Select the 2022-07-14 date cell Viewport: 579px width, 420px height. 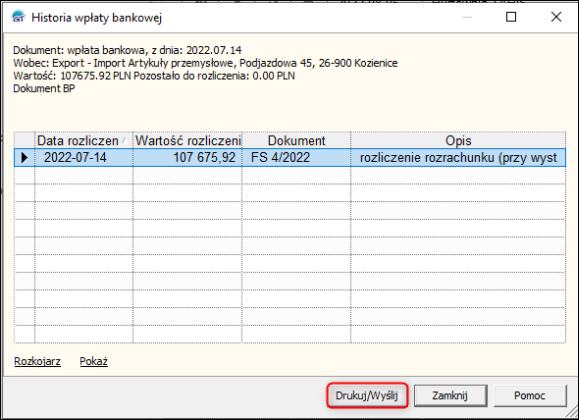tap(84, 158)
